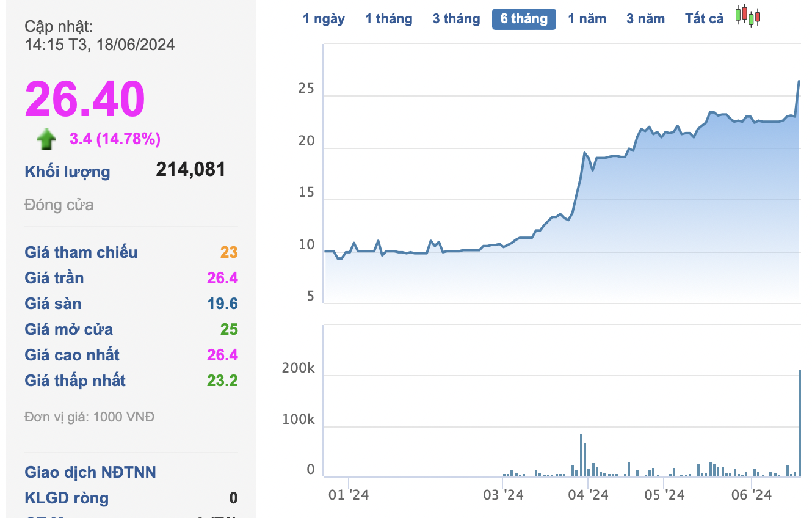Click the Giá trần value 26.4
Viewport: 812px width, 518px height.
222,278
